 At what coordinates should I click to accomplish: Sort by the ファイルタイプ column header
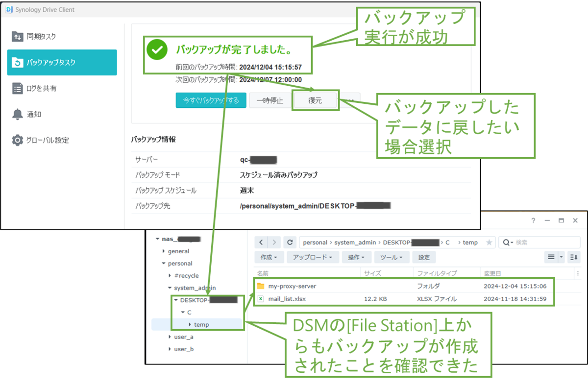click(x=446, y=273)
